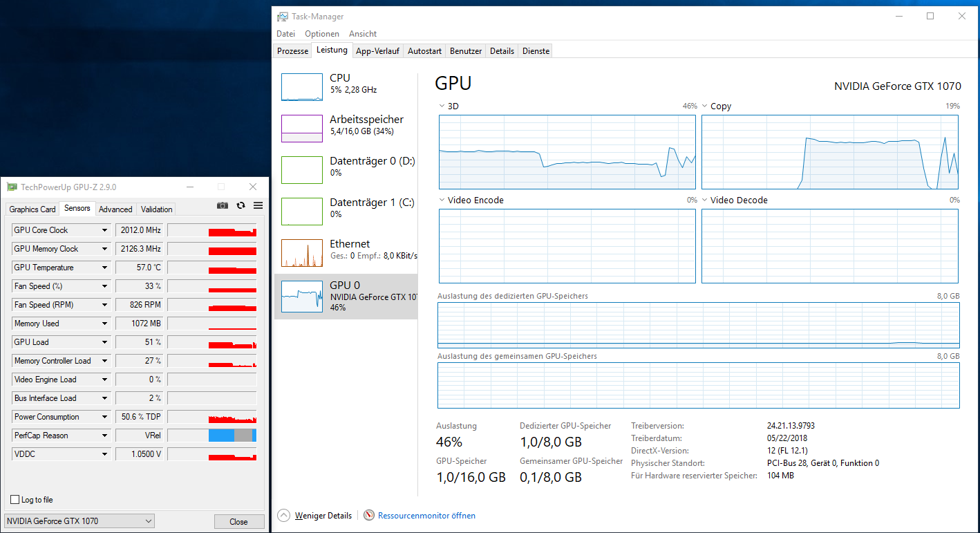Click dedicated GPU memory usage graph
Screen dimensions: 980x533
point(698,325)
